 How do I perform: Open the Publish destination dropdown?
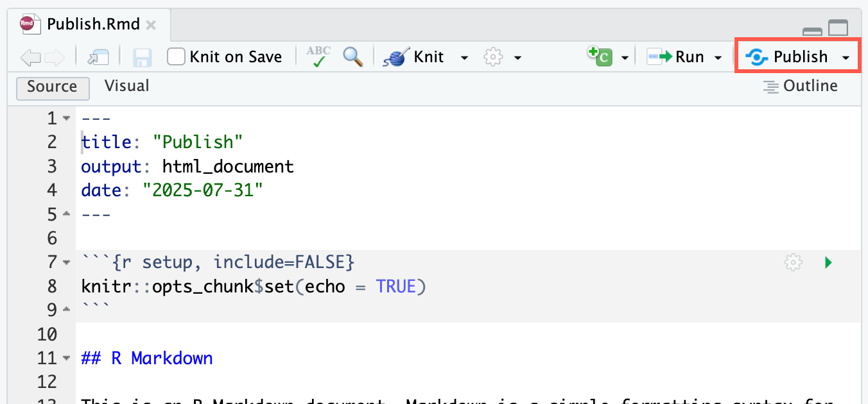point(846,56)
